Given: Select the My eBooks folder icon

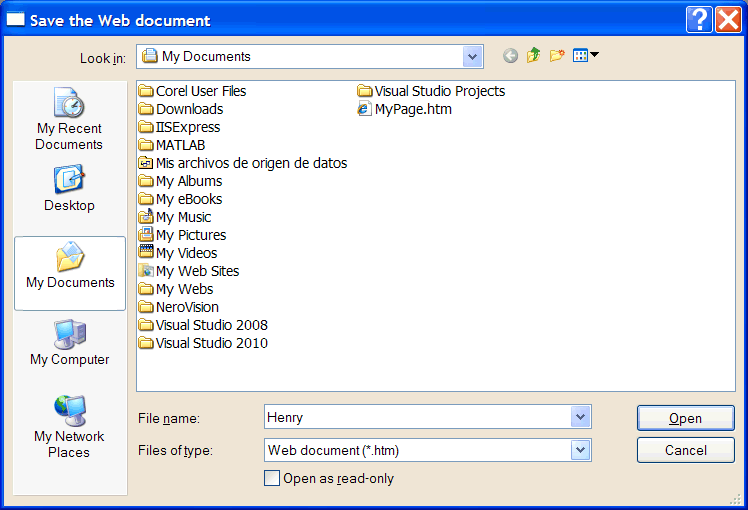Looking at the screenshot, I should click(146, 199).
